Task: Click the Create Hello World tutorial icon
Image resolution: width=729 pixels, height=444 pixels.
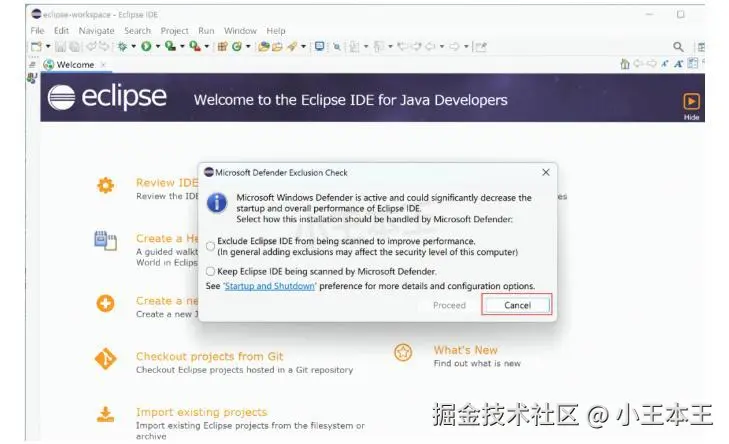Action: [x=106, y=240]
